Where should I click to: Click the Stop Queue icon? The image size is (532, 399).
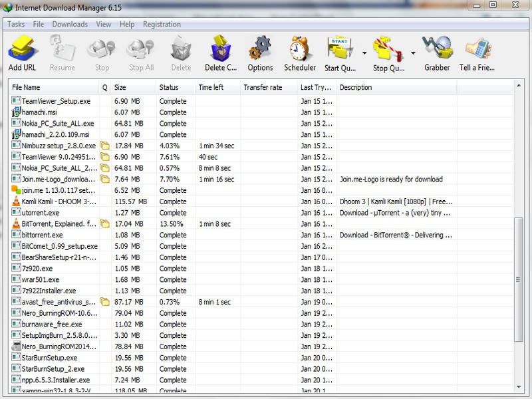click(x=388, y=49)
